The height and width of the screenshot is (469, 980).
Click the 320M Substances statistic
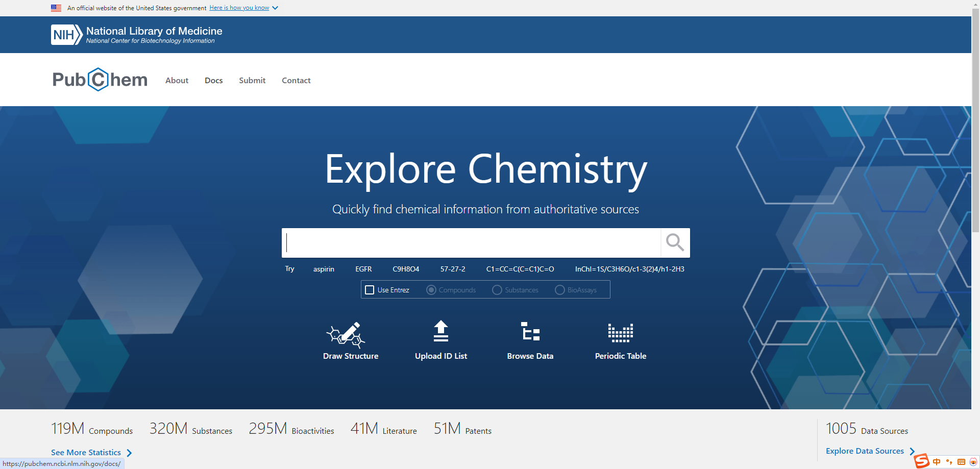pyautogui.click(x=191, y=429)
